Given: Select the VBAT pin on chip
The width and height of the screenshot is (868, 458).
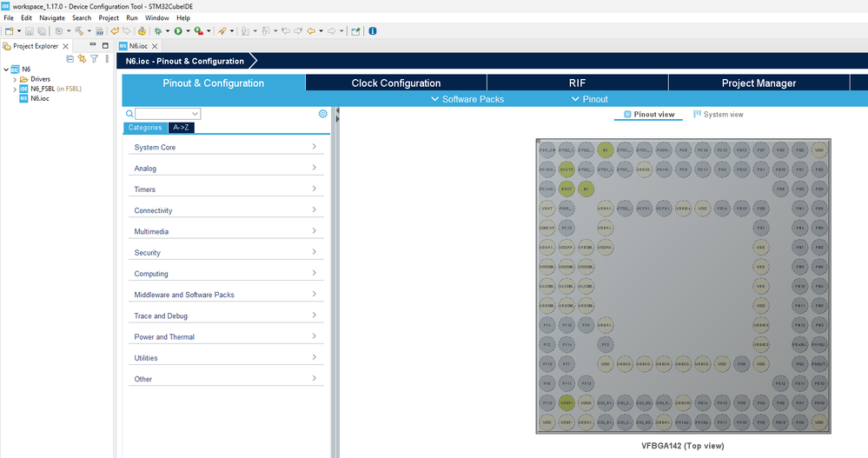Looking at the screenshot, I should click(x=547, y=209).
